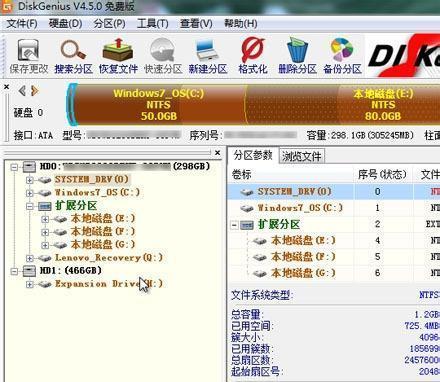
Task: Click the 总容量 label in partition details
Action: (x=247, y=314)
